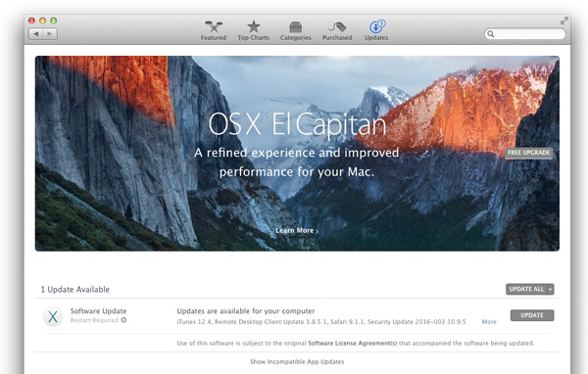This screenshot has width=588, height=374.
Task: Click the Restart Required info icon
Action: [x=123, y=320]
